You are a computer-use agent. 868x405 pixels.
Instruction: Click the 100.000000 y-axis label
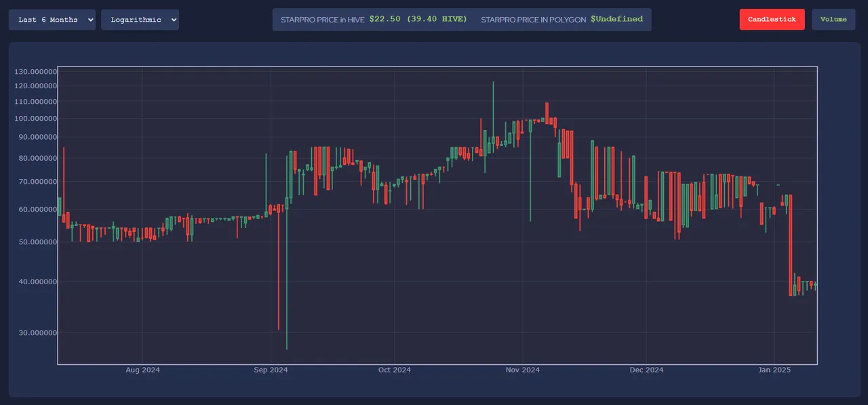(x=36, y=119)
